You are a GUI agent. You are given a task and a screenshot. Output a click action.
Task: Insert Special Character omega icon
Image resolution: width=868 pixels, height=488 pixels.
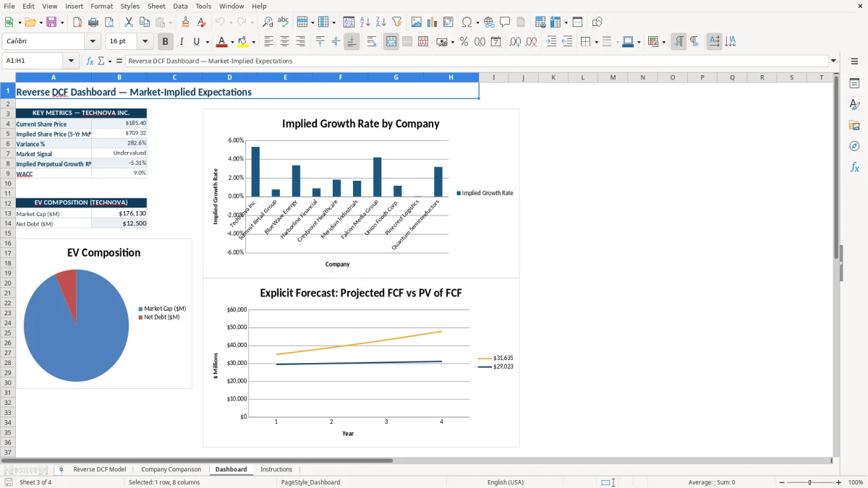[467, 22]
